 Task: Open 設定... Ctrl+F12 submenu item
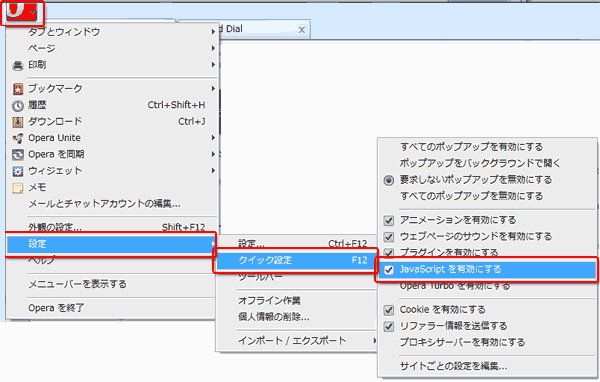(297, 243)
